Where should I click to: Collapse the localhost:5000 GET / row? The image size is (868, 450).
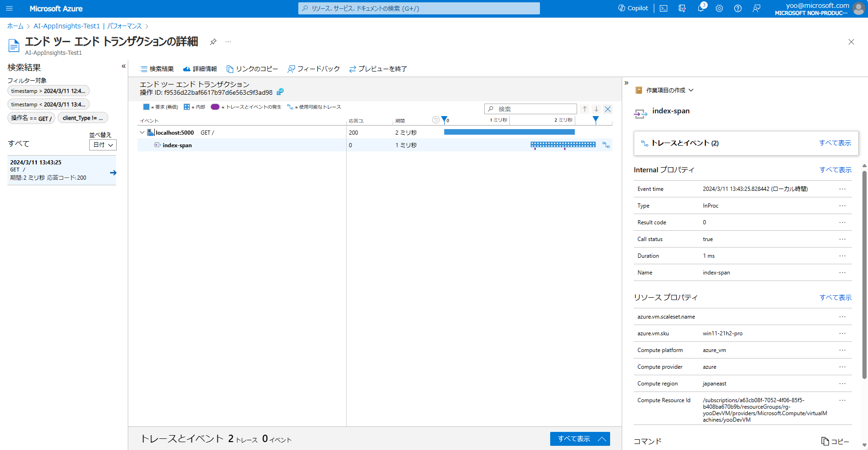point(142,132)
